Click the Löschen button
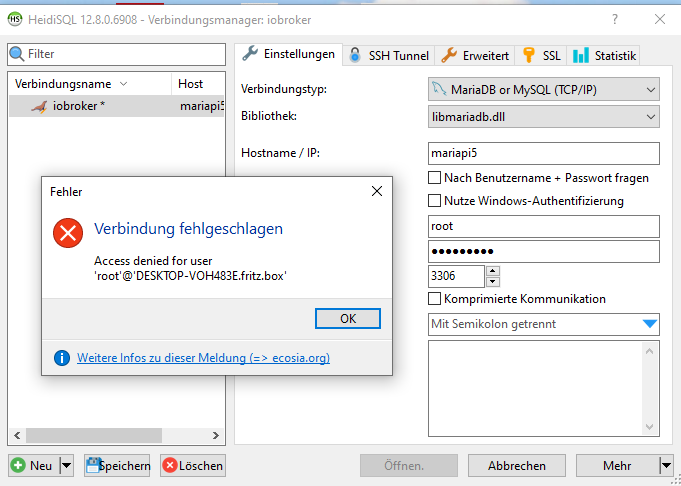Screen dimensions: 681x486 pyautogui.click(x=193, y=466)
